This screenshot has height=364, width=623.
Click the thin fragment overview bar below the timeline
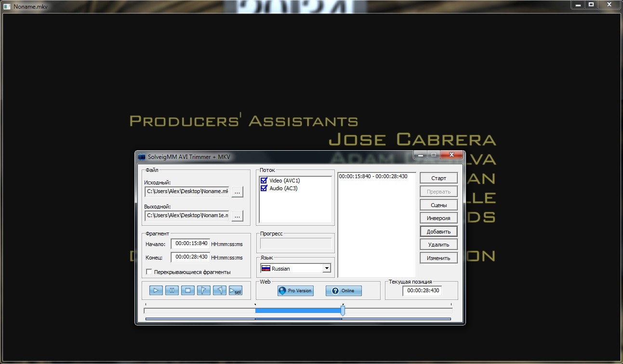pyautogui.click(x=298, y=319)
